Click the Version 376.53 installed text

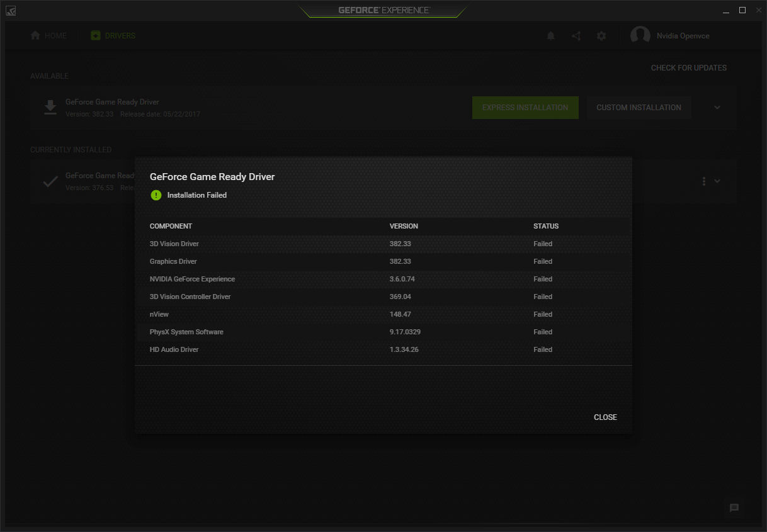pyautogui.click(x=89, y=188)
